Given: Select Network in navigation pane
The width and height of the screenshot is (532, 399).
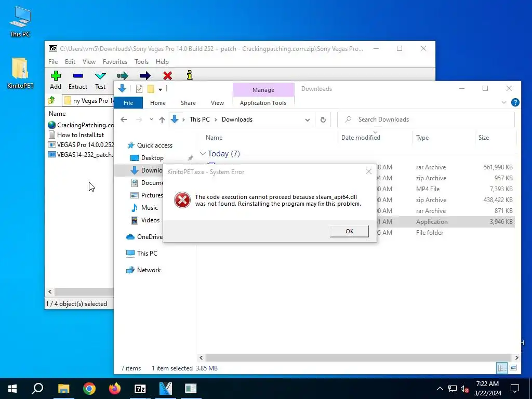Looking at the screenshot, I should point(143,270).
